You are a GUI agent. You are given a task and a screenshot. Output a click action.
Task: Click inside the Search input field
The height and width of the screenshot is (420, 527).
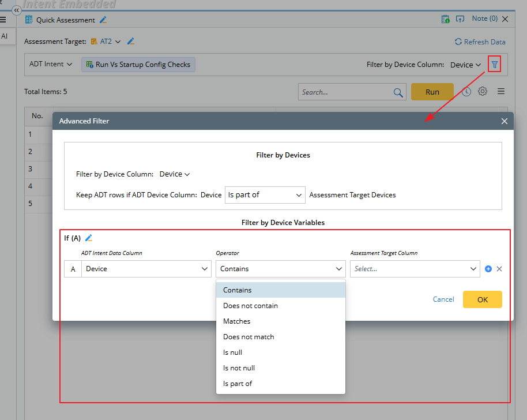[345, 92]
